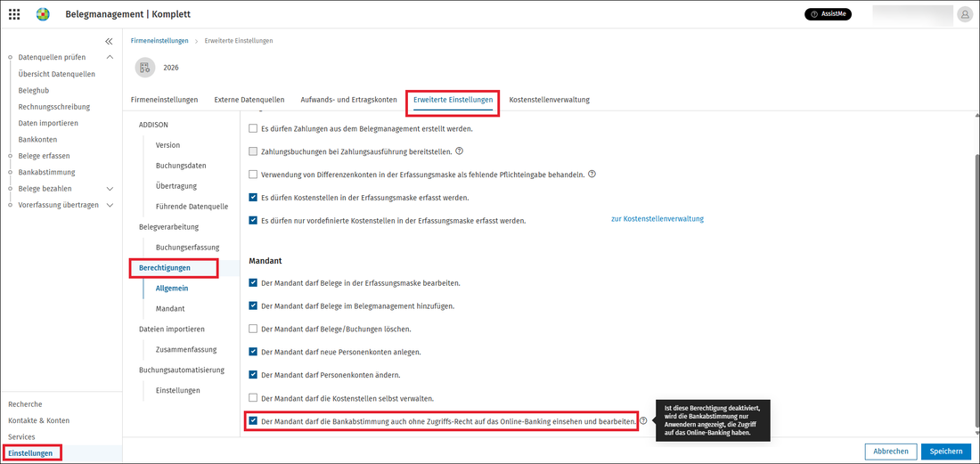Check 'Mandant darf Belege/Buchungen löschen'
This screenshot has width=980, height=464.
253,329
